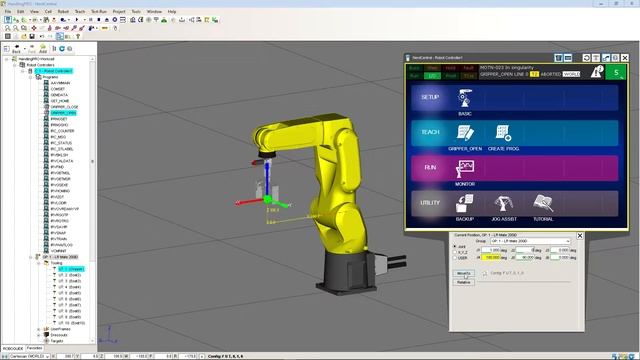Screen dimensions: 640x360
Task: Open the Teach menu
Action: point(80,11)
